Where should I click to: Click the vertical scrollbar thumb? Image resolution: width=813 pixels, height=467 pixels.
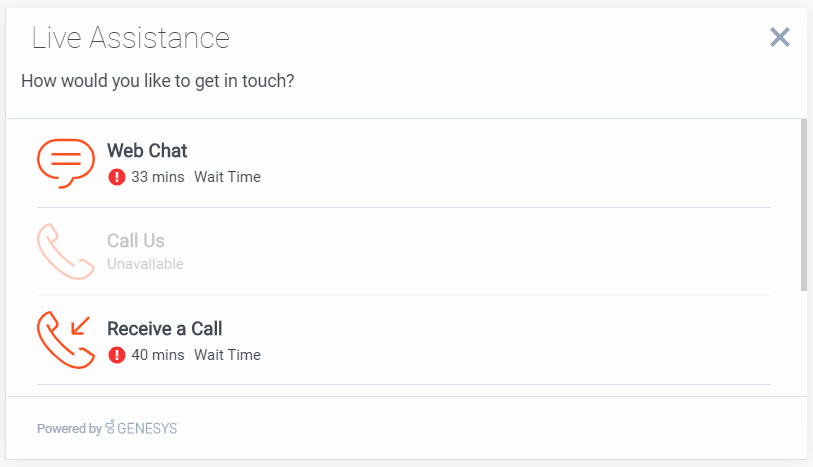pyautogui.click(x=803, y=204)
